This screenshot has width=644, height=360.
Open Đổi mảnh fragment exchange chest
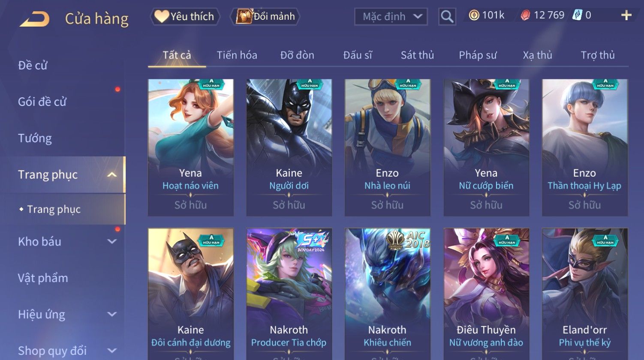(x=265, y=16)
